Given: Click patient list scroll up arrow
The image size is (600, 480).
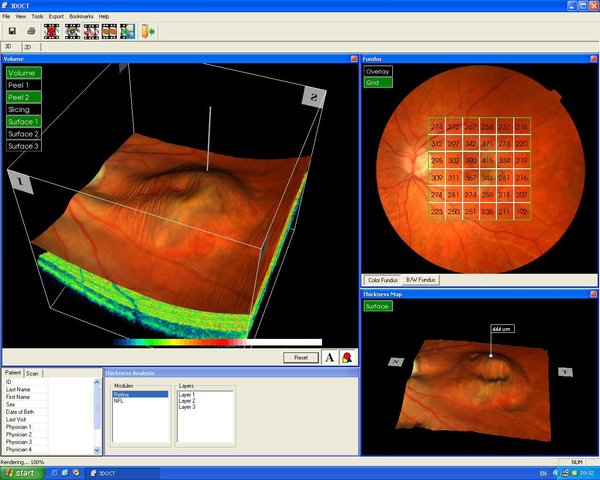Looking at the screenshot, I should point(97,382).
